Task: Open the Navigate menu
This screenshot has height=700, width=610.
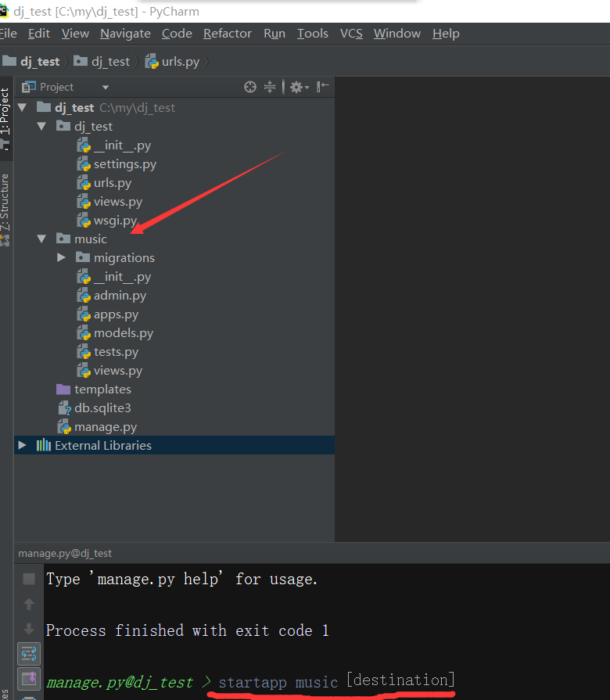Action: (x=125, y=34)
